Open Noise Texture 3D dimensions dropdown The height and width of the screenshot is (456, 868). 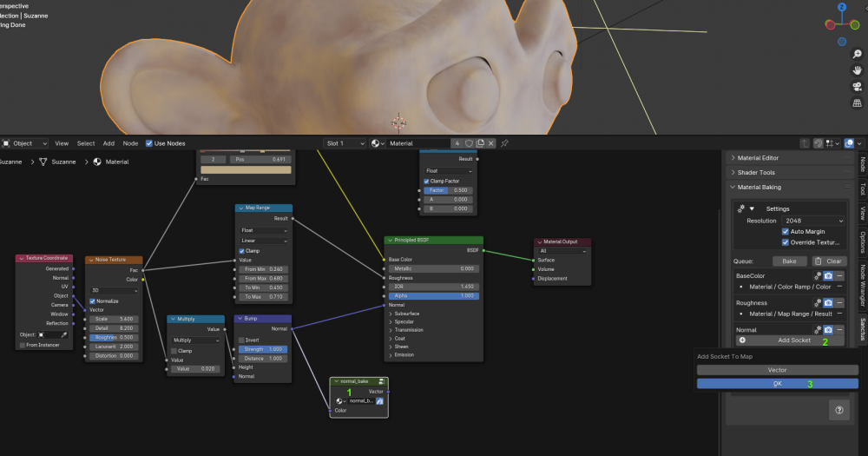click(114, 290)
